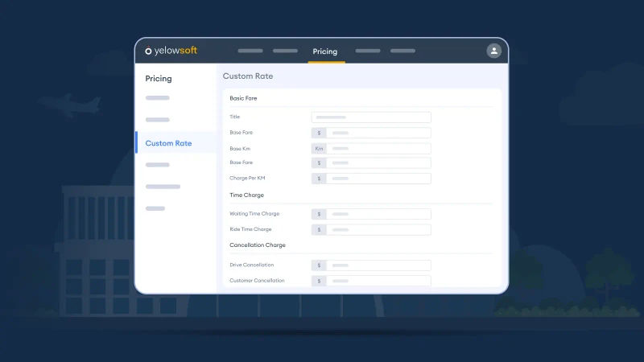This screenshot has width=644, height=362.
Task: Click the Ride Time Charge input field
Action: 378,229
